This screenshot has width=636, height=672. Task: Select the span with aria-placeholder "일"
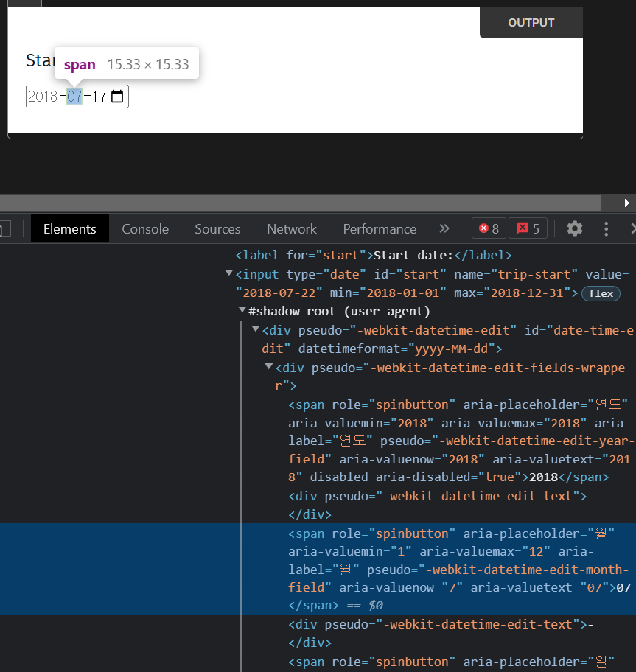point(451,662)
